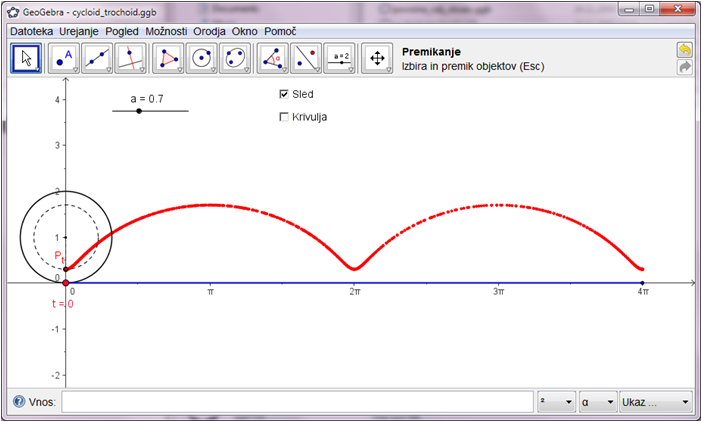The height and width of the screenshot is (422, 702).
Task: Click the grey Redo arrow
Action: point(685,67)
